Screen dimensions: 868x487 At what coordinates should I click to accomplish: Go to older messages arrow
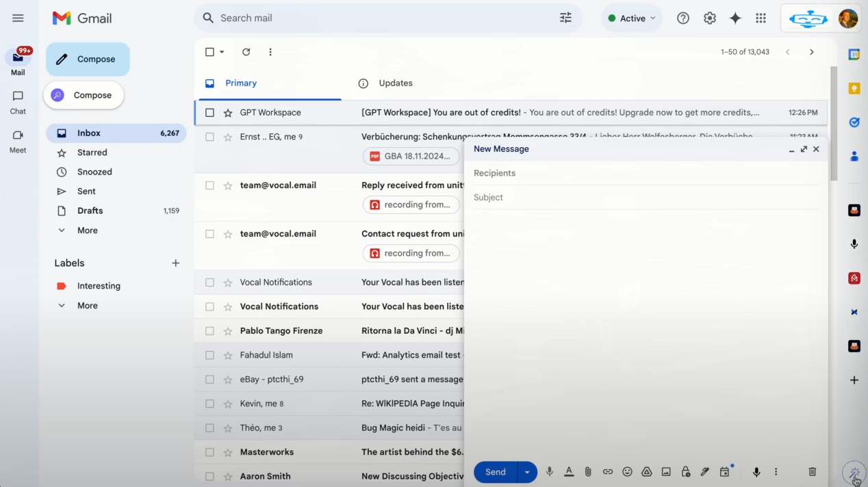click(x=812, y=52)
